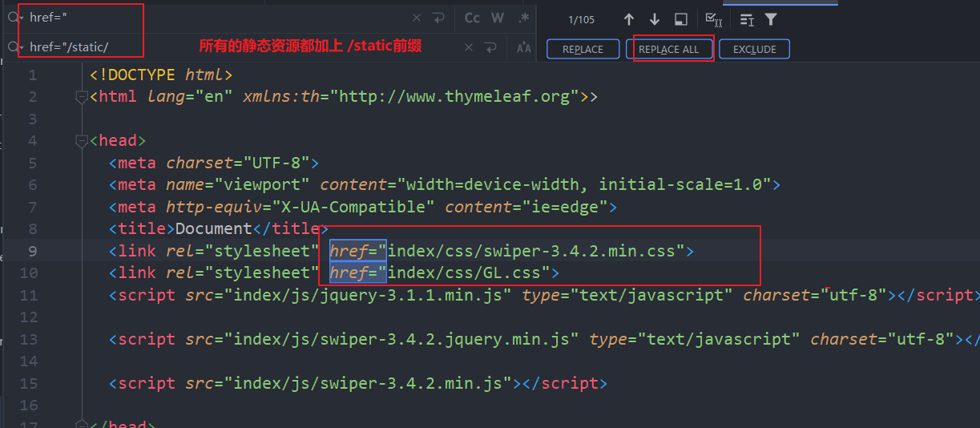Toggle Preserve Case (AA) option
Screen dimensions: 980x428
tap(524, 48)
